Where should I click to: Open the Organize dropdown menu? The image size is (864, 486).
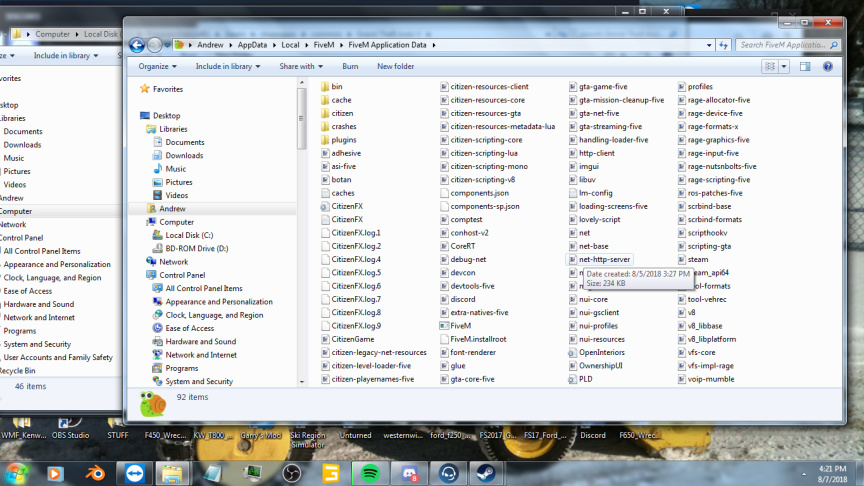click(158, 66)
